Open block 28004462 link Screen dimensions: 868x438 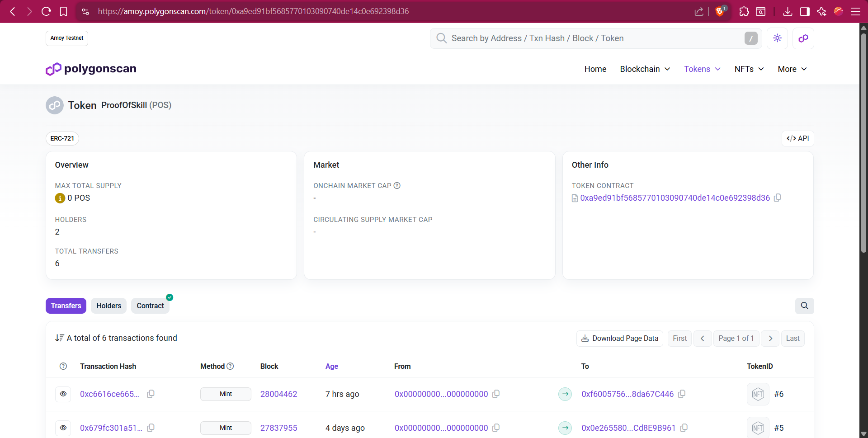(279, 394)
